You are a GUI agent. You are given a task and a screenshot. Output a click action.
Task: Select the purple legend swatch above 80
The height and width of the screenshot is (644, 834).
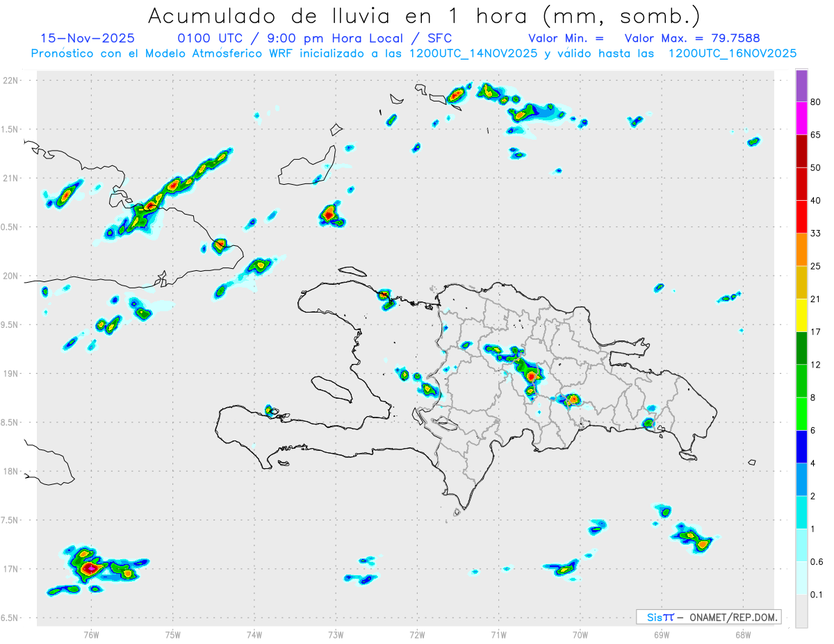pos(801,85)
